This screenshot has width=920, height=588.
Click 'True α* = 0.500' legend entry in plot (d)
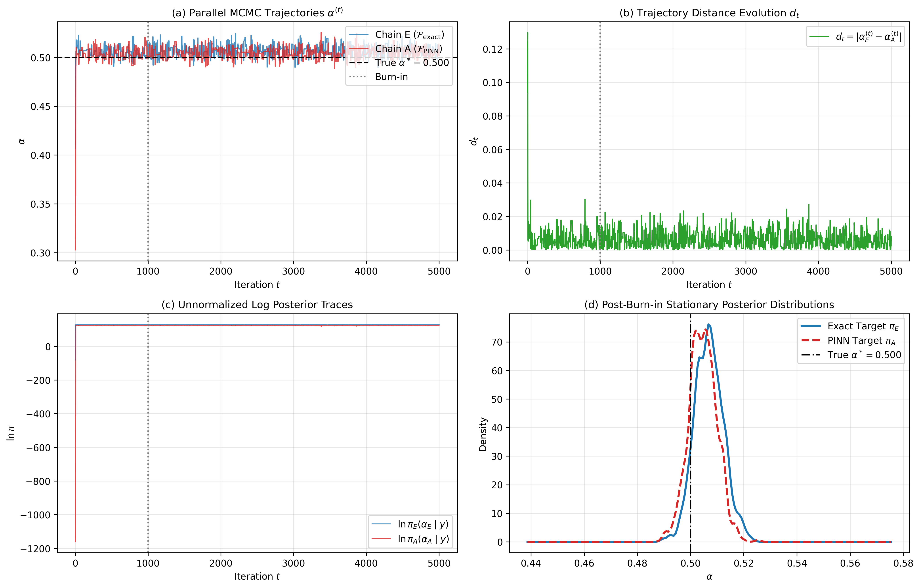[x=851, y=355]
